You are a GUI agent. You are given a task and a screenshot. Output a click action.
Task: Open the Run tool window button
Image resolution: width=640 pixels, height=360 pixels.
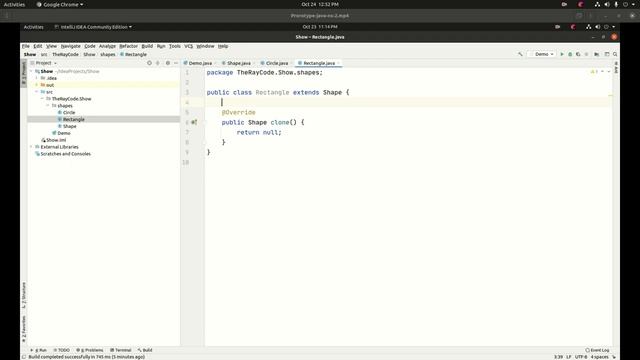[39, 350]
